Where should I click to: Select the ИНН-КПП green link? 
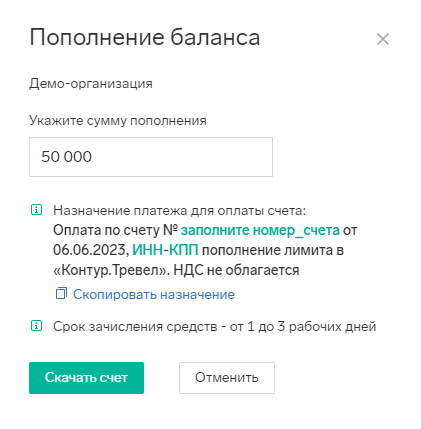165,250
